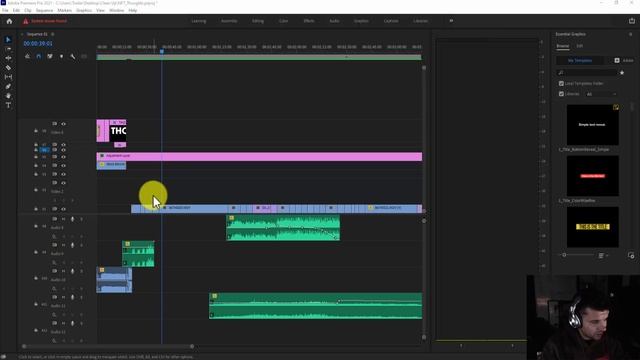The image size is (640, 360).
Task: Select the red title template thumbnail
Action: (x=592, y=176)
